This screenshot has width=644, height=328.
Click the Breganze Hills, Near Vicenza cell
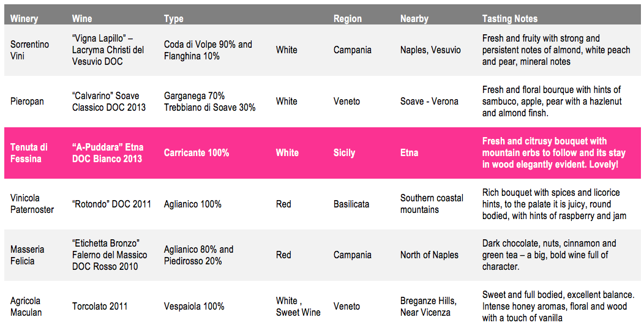429,306
